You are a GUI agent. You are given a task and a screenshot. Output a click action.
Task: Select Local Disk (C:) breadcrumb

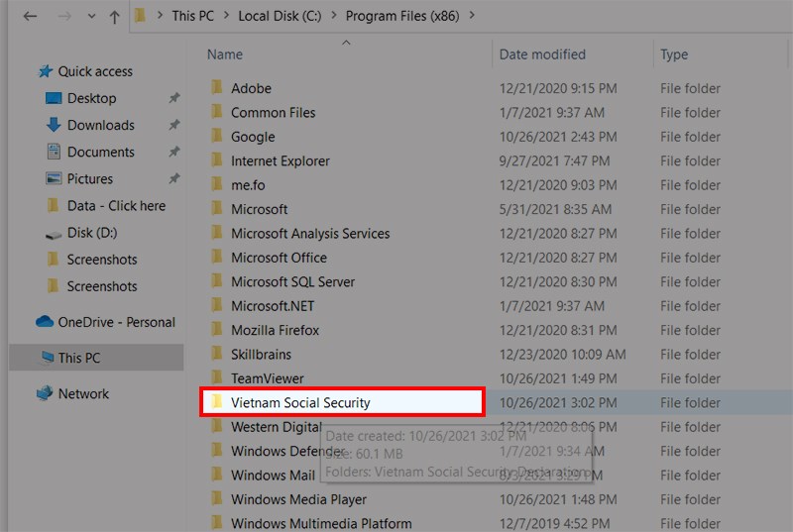tap(280, 16)
